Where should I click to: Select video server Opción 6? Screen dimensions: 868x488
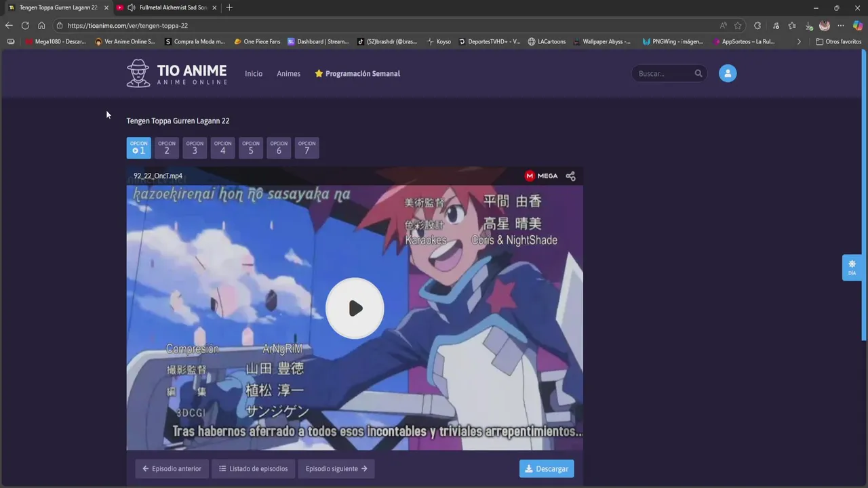(x=279, y=148)
